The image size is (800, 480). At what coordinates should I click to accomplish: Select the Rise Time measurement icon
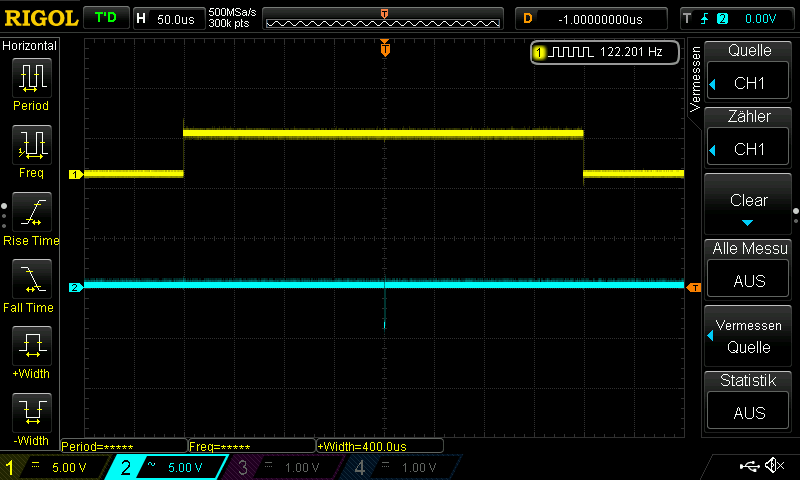[x=32, y=212]
